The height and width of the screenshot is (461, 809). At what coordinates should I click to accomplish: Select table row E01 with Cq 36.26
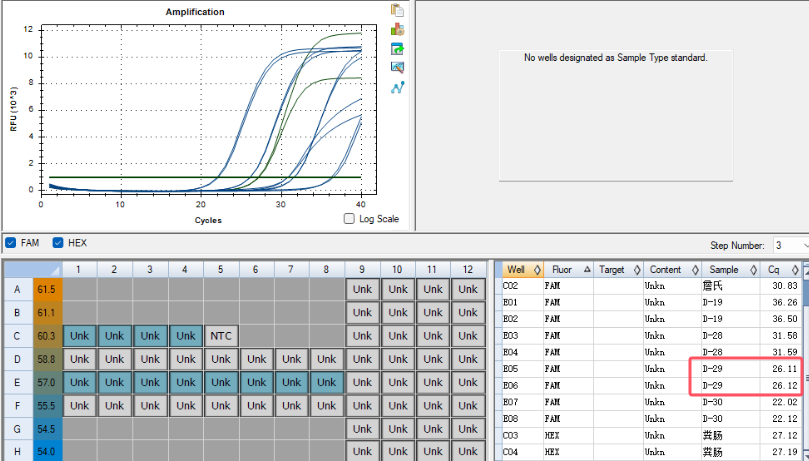tap(652, 302)
